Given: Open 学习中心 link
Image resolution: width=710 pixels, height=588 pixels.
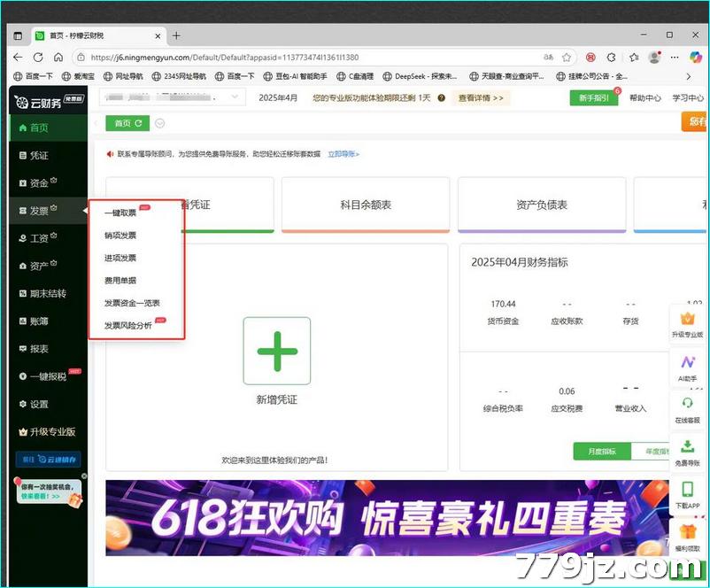Looking at the screenshot, I should point(688,97).
